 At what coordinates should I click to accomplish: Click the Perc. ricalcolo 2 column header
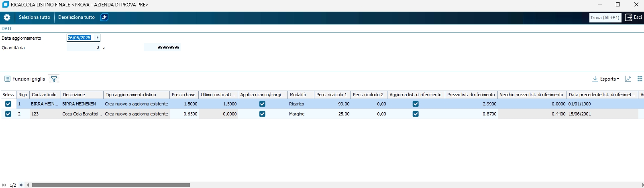(x=369, y=95)
